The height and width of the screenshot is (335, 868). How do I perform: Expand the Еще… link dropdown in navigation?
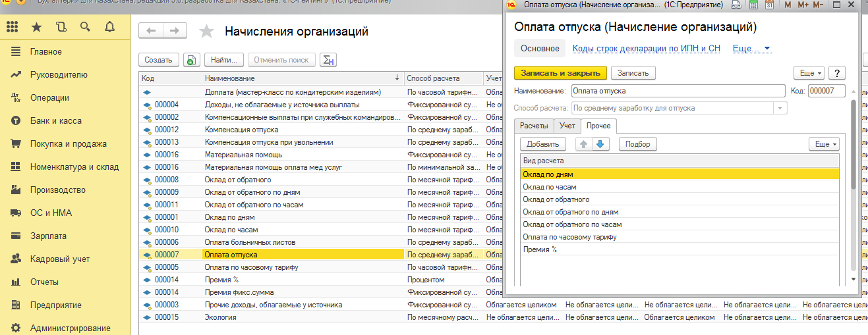point(752,49)
